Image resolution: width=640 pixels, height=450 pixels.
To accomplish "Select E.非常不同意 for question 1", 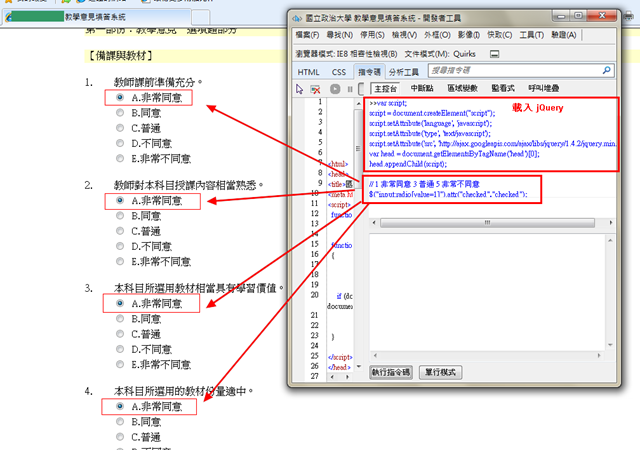I will coord(120,158).
